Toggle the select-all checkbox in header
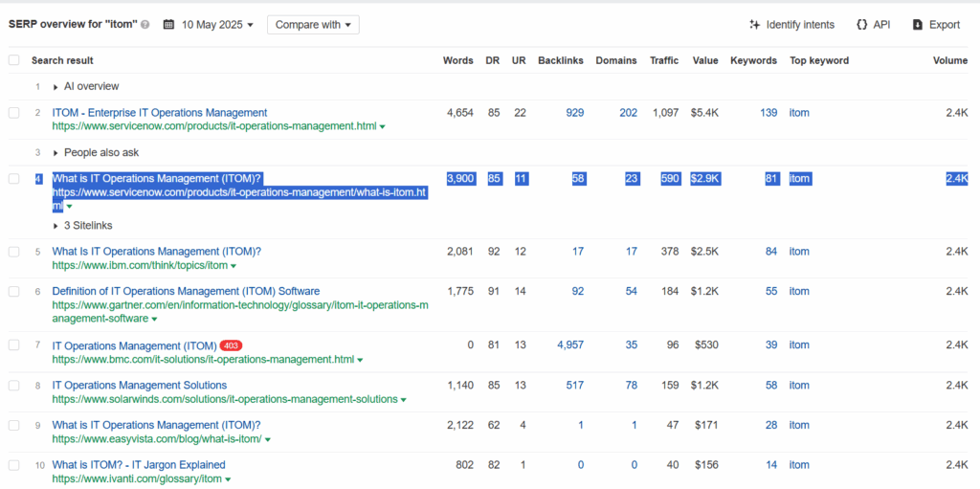The image size is (980, 489). (13, 60)
